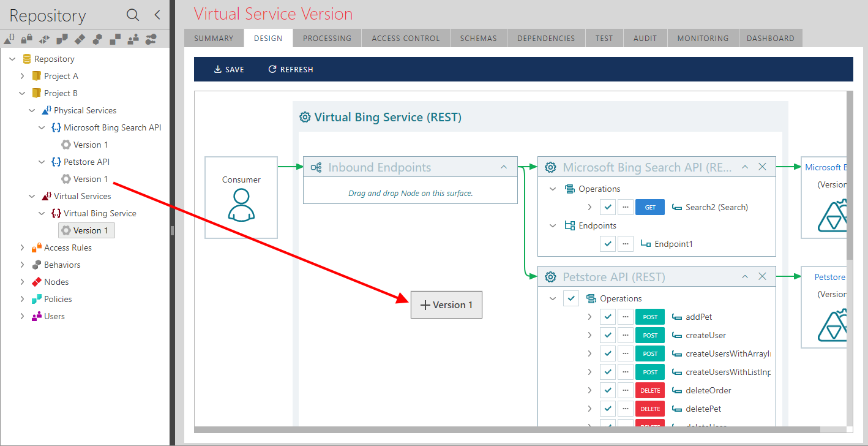This screenshot has height=446, width=868.
Task: Click the design canvas vertical scrollbar
Action: pyautogui.click(x=850, y=175)
